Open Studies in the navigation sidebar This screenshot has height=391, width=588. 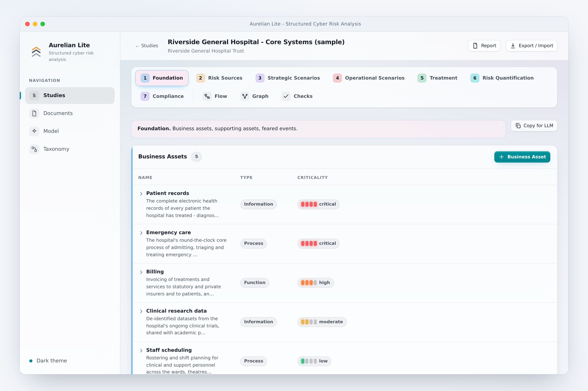pyautogui.click(x=70, y=96)
